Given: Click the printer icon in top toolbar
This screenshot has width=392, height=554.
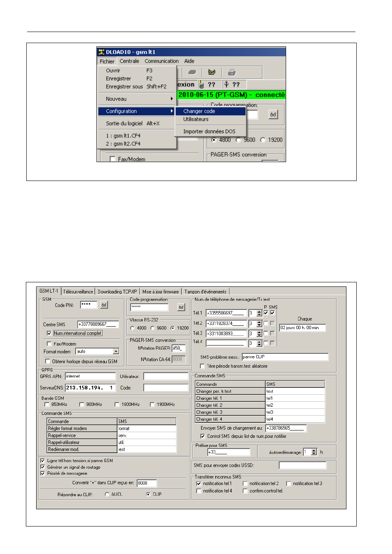Looking at the screenshot, I should (x=232, y=73).
